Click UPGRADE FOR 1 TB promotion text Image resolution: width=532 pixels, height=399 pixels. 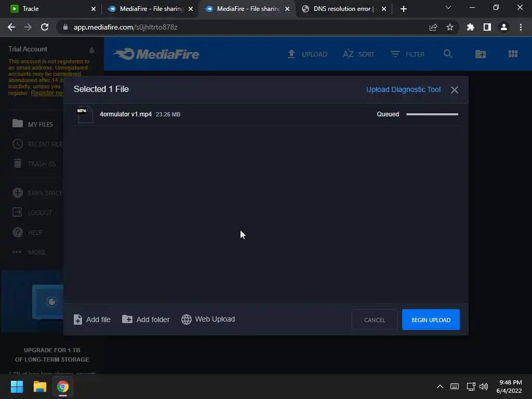point(52,354)
